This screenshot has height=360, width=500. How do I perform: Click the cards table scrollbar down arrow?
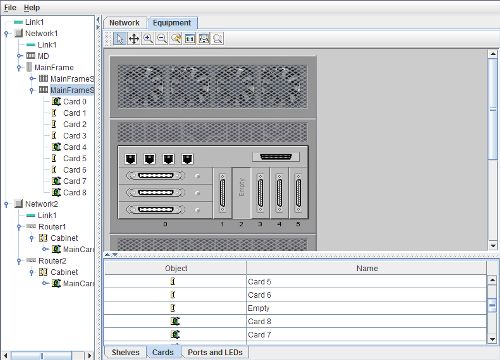point(492,339)
